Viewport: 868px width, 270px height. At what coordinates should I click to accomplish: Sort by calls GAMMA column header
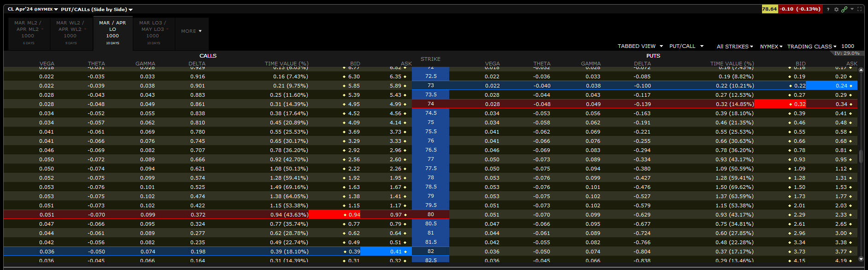[x=145, y=64]
